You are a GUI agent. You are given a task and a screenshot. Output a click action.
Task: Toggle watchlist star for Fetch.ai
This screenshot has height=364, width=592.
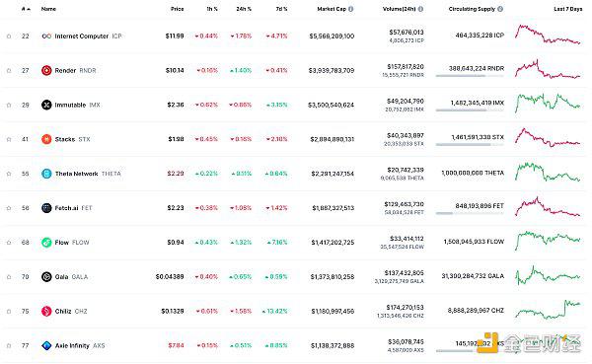coord(9,208)
